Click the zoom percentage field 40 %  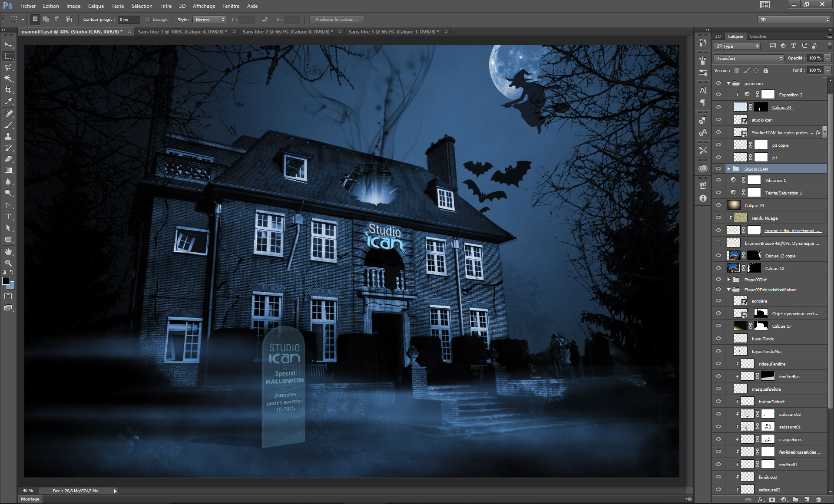tap(28, 491)
